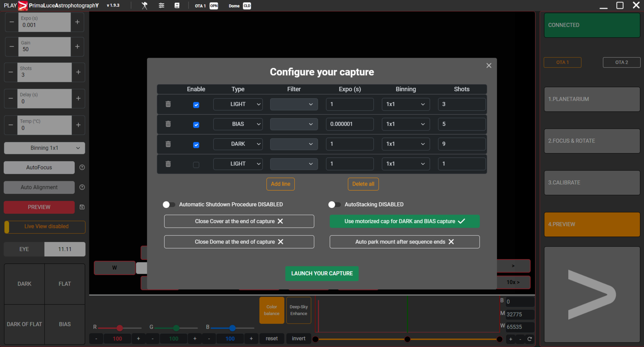
Task: Close the Configure your capture dialog
Action: pyautogui.click(x=489, y=65)
